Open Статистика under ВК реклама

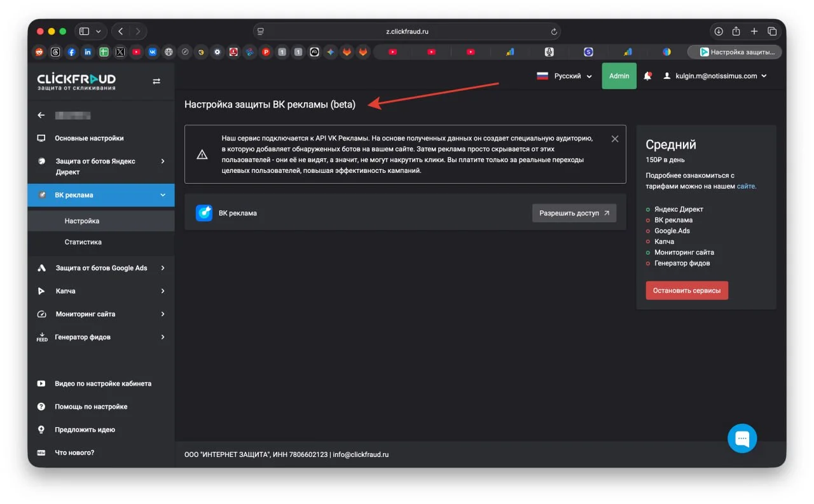(101, 242)
